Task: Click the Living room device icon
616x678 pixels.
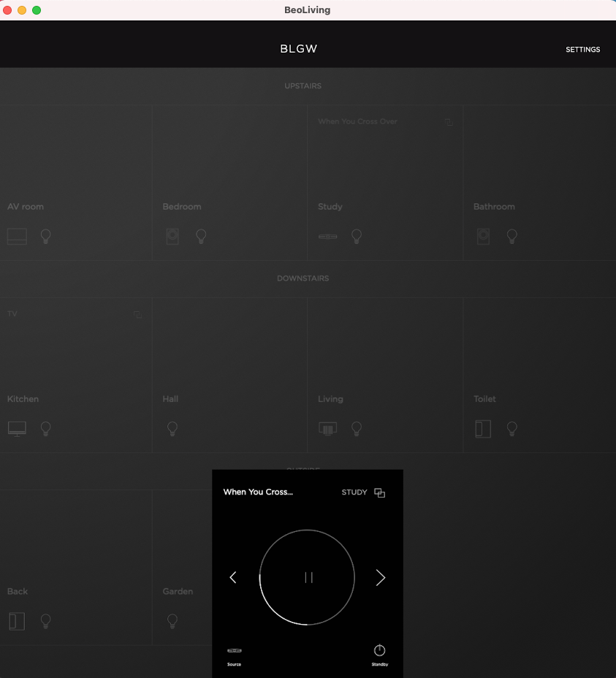Action: (327, 429)
